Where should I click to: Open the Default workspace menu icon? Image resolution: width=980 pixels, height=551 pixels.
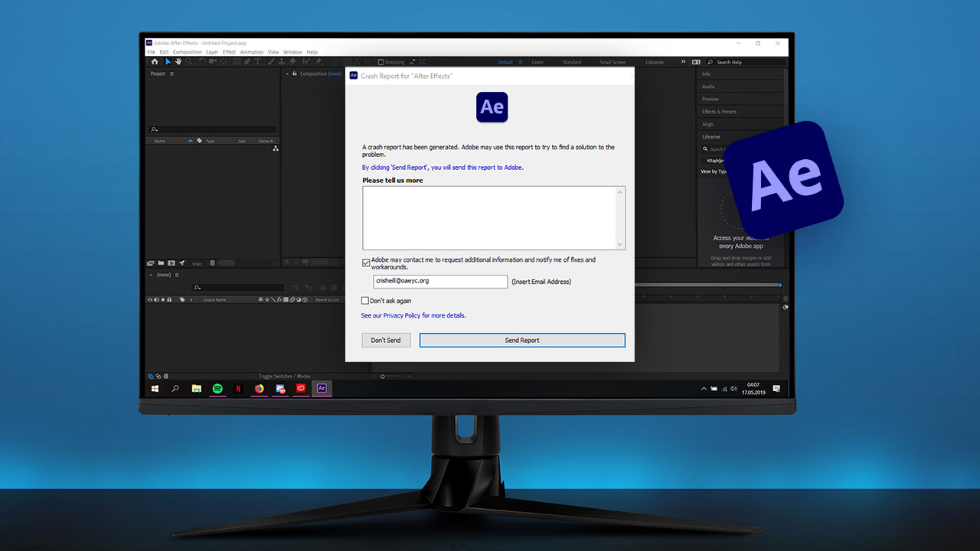click(x=521, y=62)
